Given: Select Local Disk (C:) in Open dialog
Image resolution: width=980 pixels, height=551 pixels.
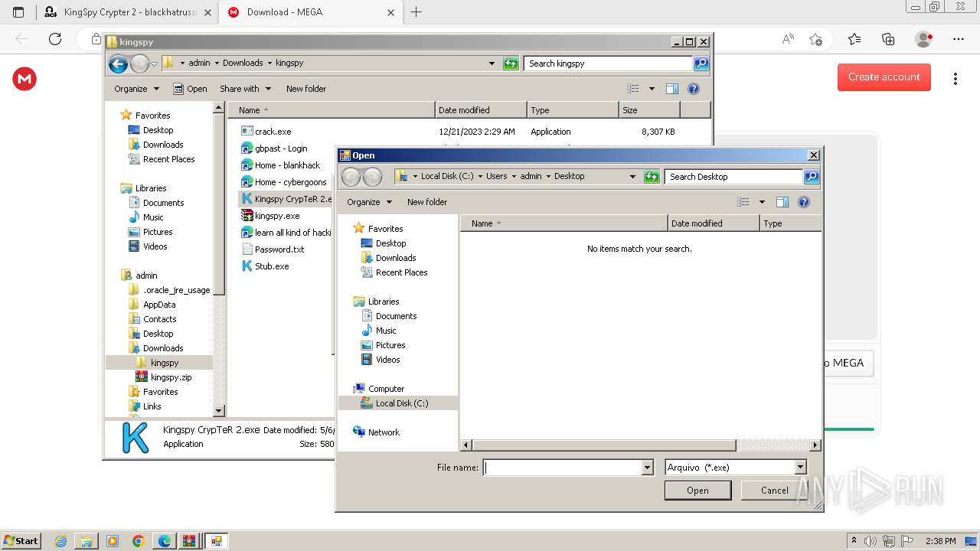Looking at the screenshot, I should coord(394,403).
